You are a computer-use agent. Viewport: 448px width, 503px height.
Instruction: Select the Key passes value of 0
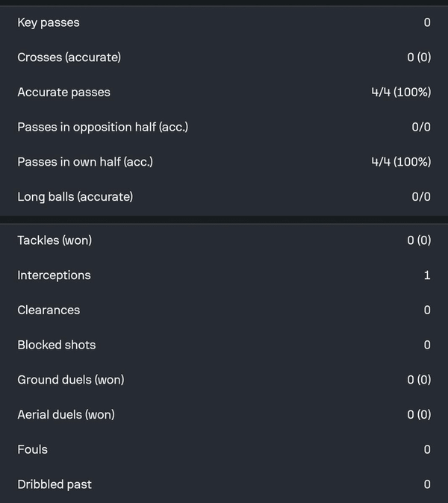pyautogui.click(x=427, y=22)
